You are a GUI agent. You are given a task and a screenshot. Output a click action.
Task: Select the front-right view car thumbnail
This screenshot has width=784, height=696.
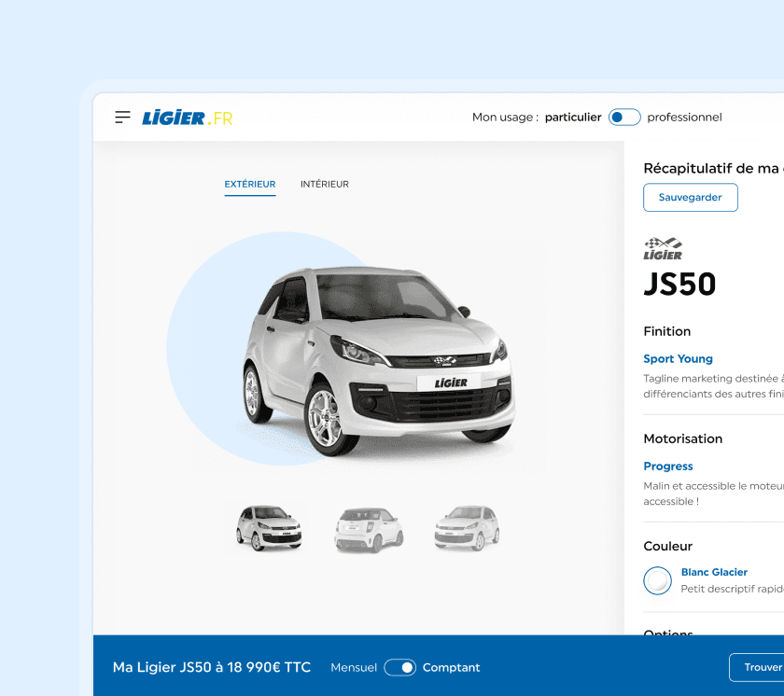[467, 528]
